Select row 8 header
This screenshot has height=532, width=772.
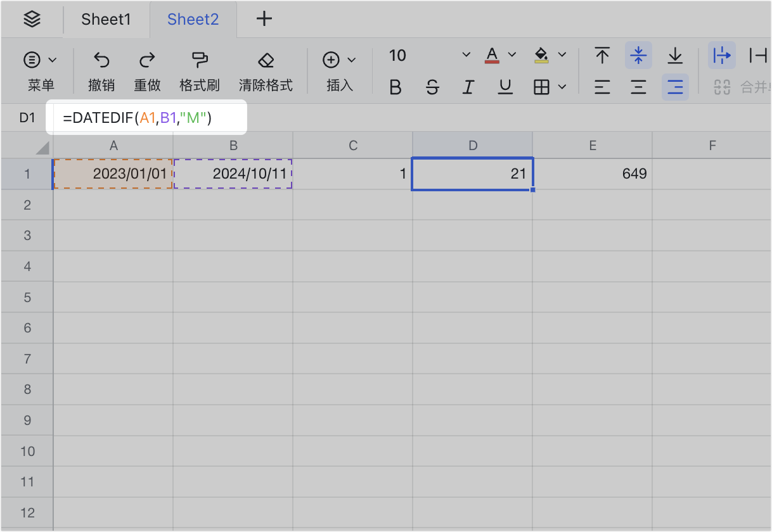[27, 389]
